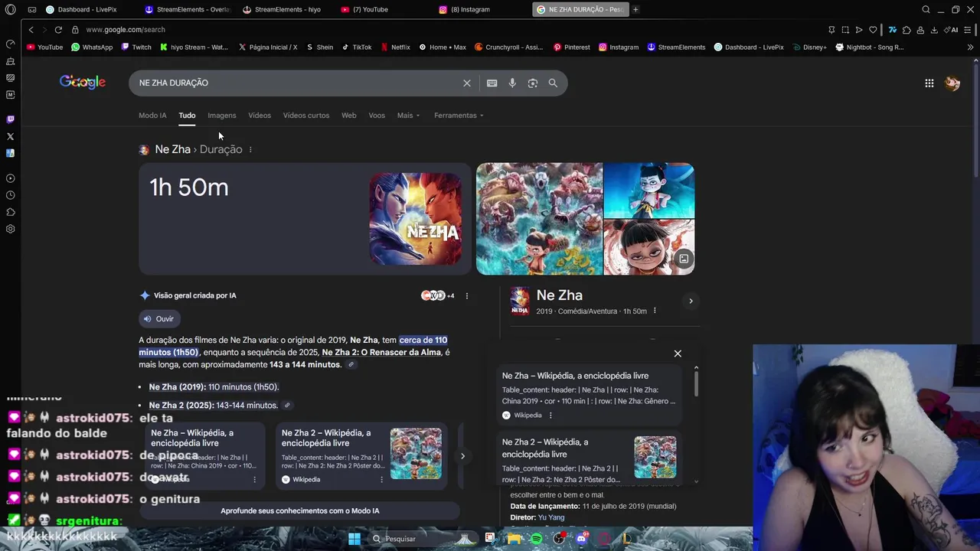Image resolution: width=980 pixels, height=551 pixels.
Task: Expand the Ne Zha knowledge panel arrow
Action: pyautogui.click(x=691, y=301)
